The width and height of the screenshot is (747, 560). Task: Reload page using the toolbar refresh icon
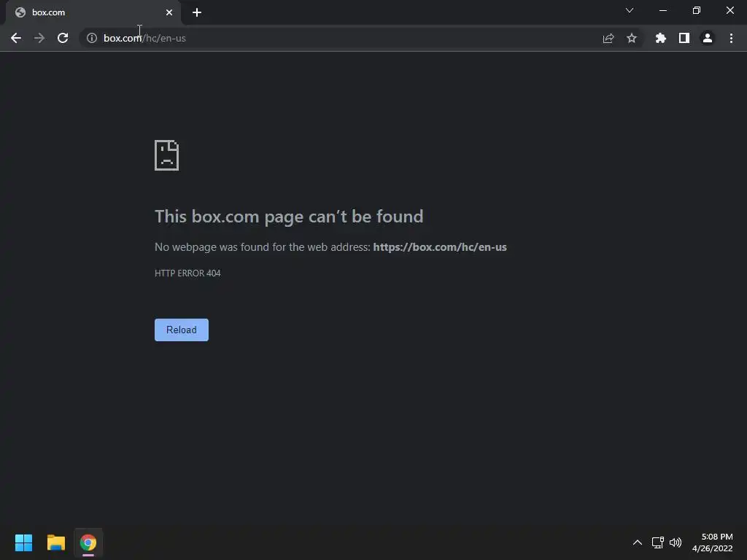pyautogui.click(x=63, y=38)
